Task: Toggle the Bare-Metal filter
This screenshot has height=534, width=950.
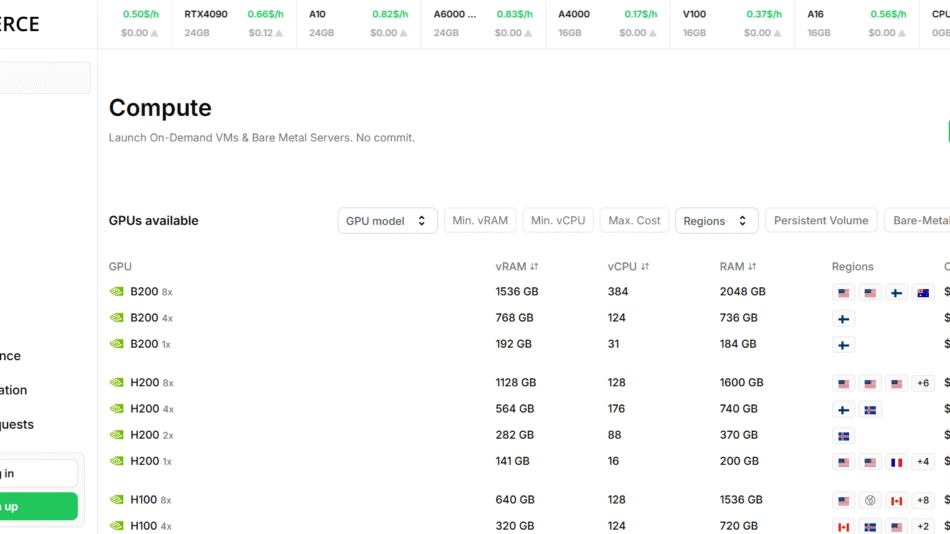Action: pyautogui.click(x=918, y=221)
